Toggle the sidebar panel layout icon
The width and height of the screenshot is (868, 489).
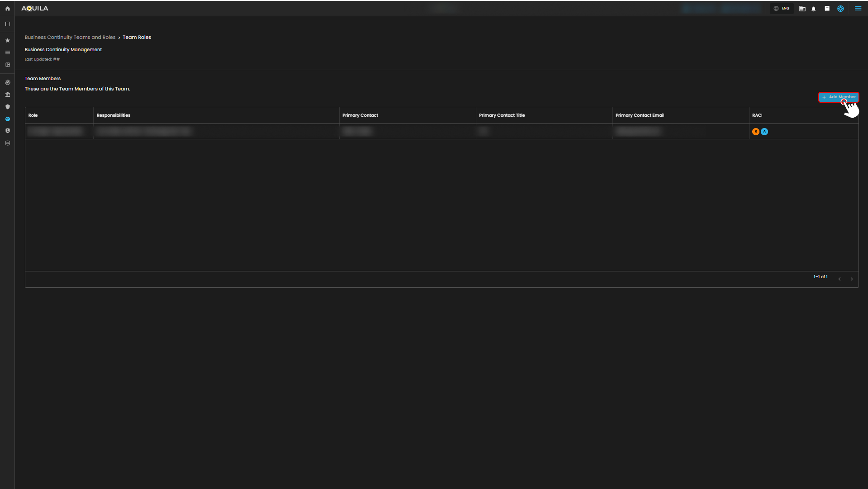coord(8,24)
